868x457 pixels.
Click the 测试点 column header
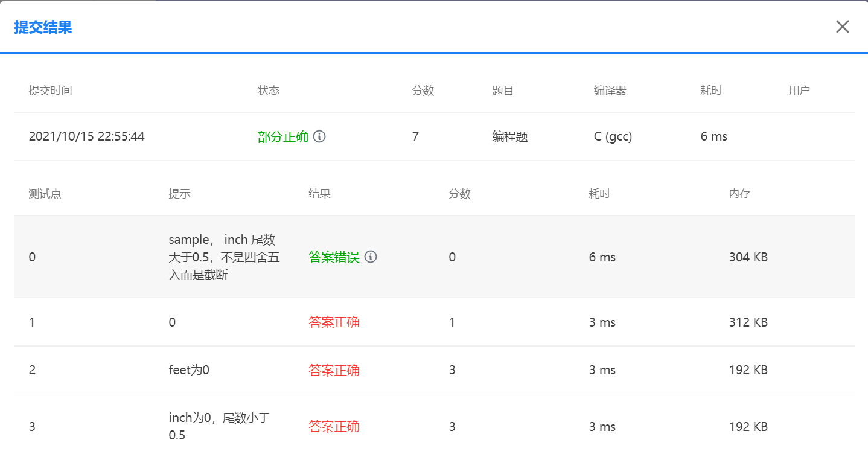point(45,194)
